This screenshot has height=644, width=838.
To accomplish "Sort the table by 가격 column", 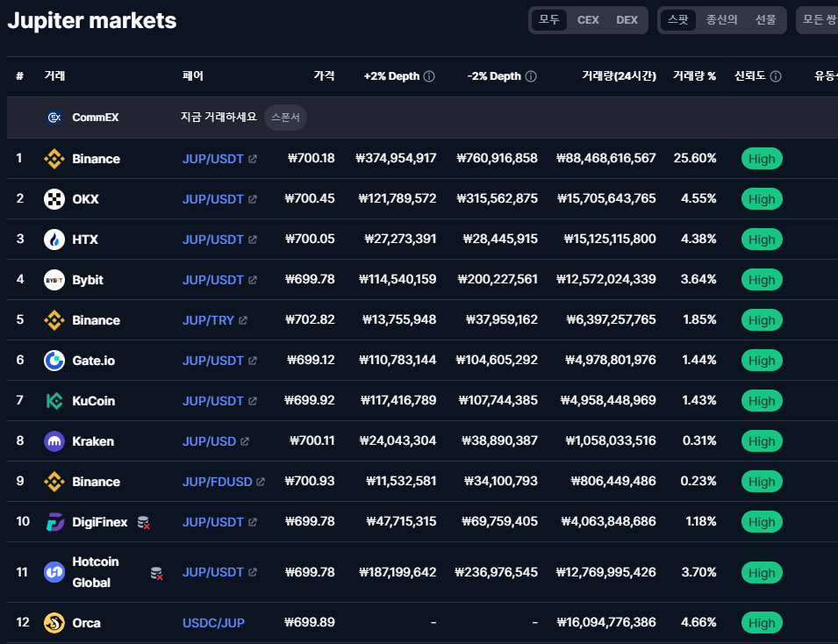I will [324, 76].
